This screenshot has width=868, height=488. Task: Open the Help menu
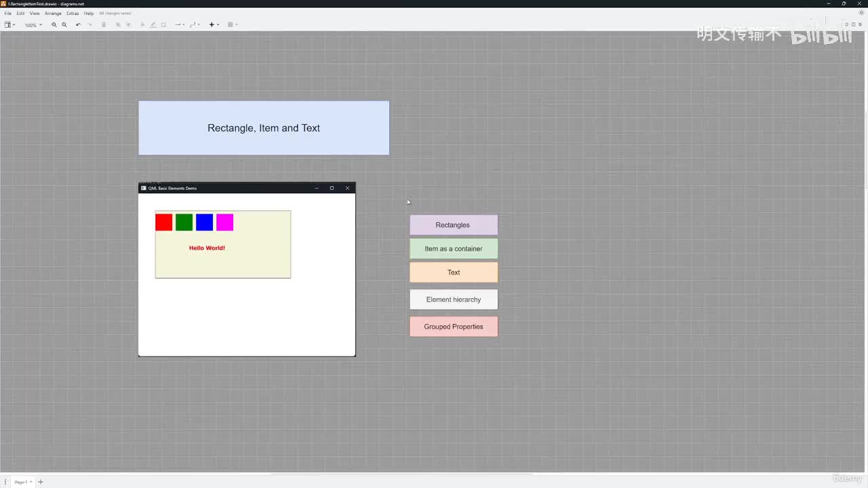pyautogui.click(x=89, y=14)
